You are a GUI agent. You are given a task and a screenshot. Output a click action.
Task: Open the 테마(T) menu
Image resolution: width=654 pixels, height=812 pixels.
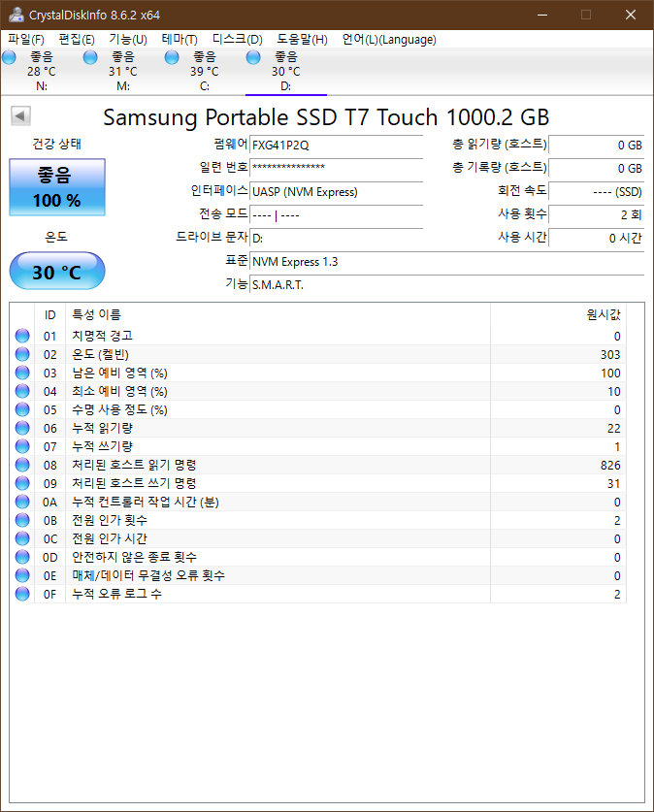coord(180,40)
